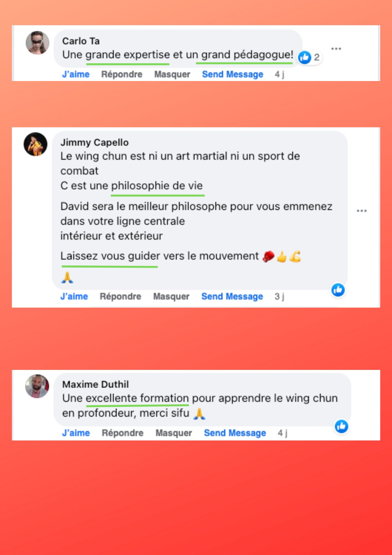Open the Jimmy Capello name link
This screenshot has height=555, width=392.
click(x=95, y=143)
